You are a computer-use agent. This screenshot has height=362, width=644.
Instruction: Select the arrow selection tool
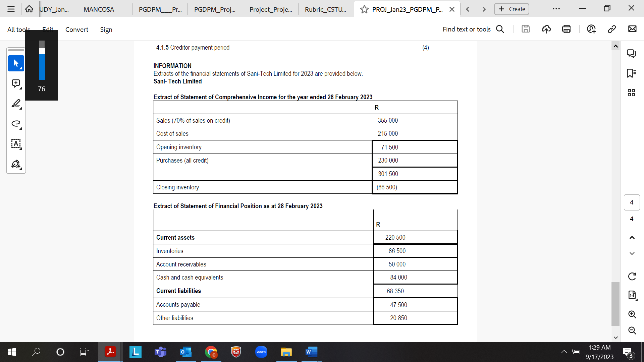16,63
